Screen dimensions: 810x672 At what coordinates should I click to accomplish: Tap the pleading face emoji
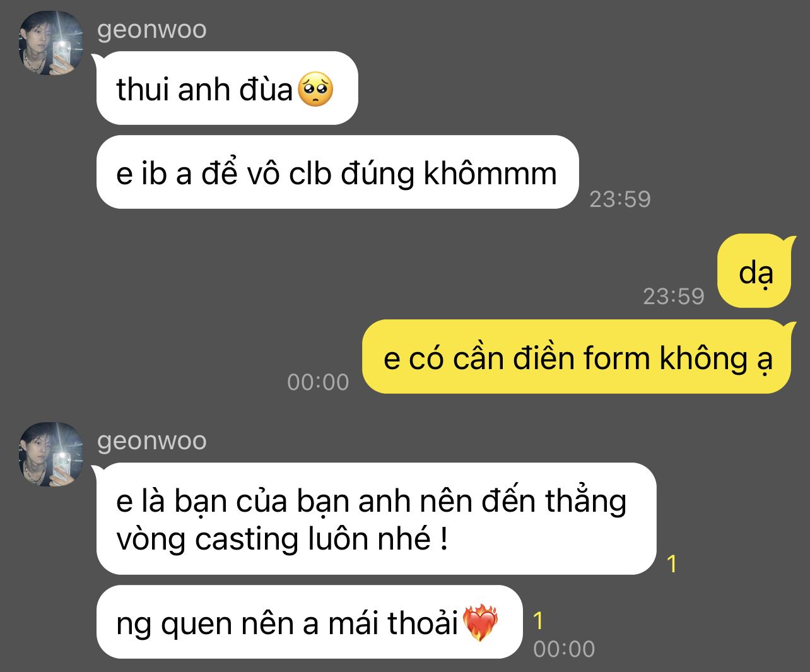(x=315, y=89)
